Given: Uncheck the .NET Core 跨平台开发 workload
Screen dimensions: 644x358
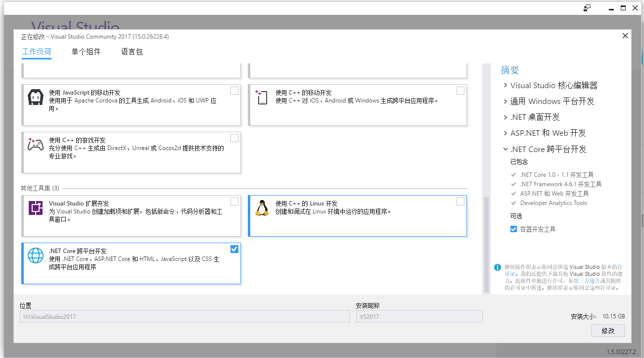Looking at the screenshot, I should pyautogui.click(x=234, y=249).
